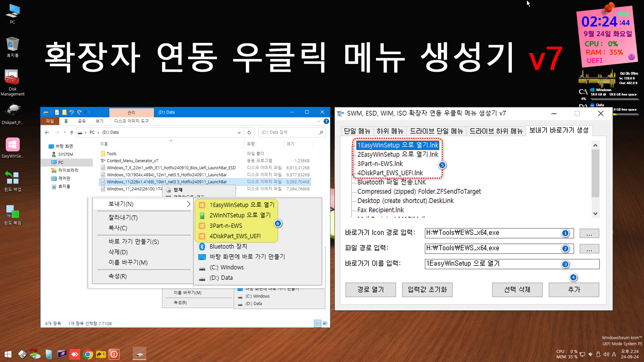644x362 pixels.
Task: Open the address bar history dropdown
Action: [239, 132]
